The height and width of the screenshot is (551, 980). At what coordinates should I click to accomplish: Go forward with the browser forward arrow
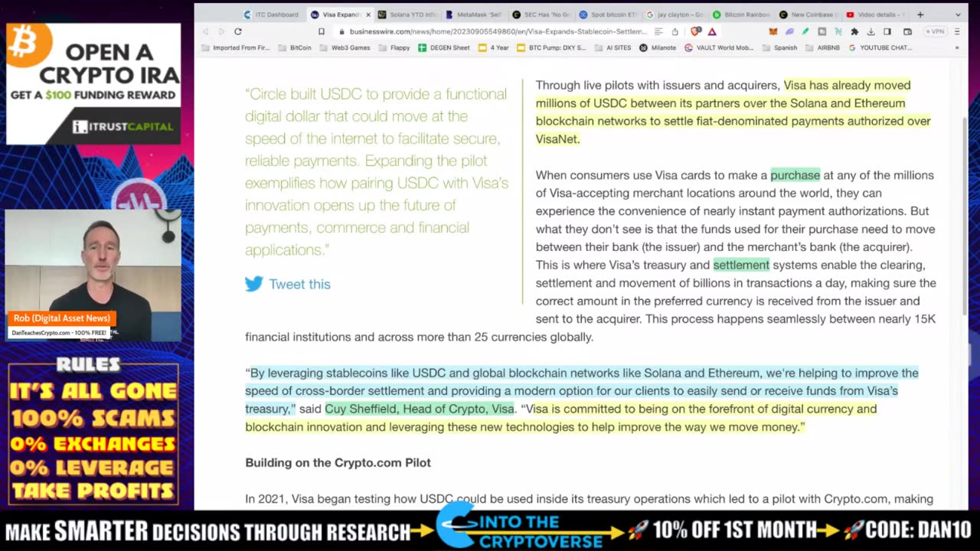click(221, 31)
